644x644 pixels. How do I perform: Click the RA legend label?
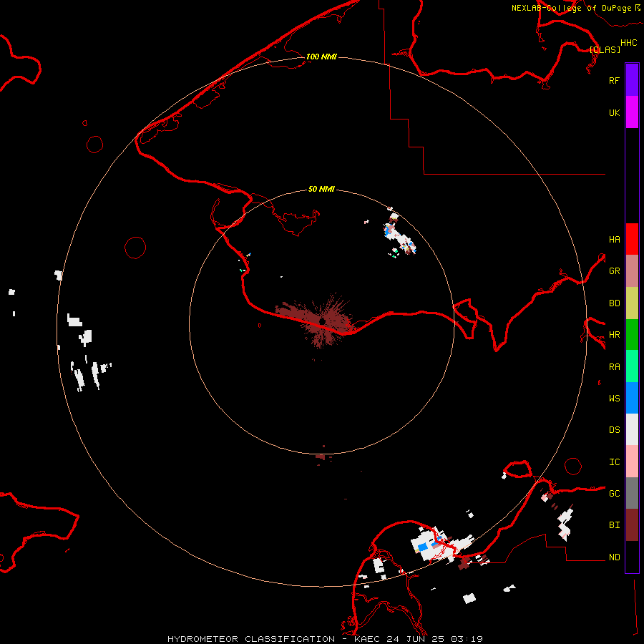(x=614, y=367)
